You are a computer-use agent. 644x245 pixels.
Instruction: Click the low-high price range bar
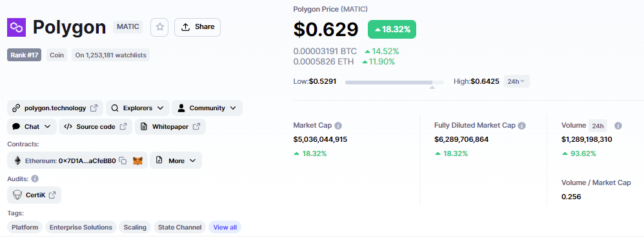click(x=394, y=83)
